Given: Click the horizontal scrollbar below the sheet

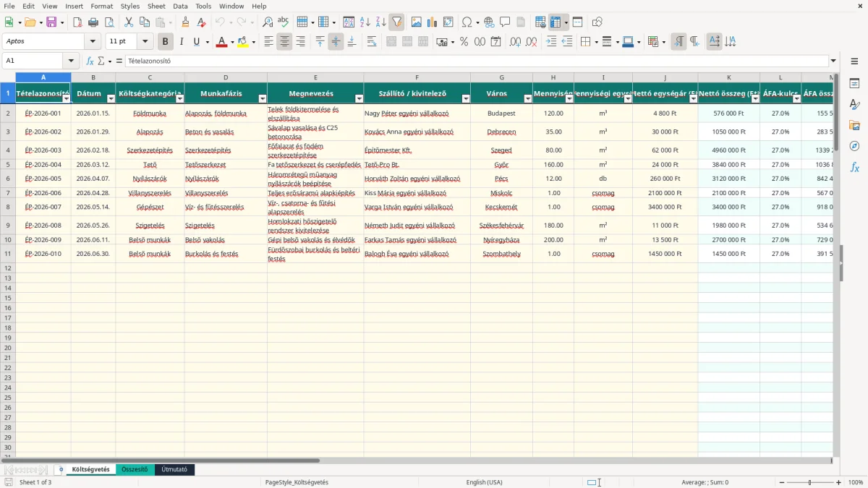Looking at the screenshot, I should tap(419, 461).
